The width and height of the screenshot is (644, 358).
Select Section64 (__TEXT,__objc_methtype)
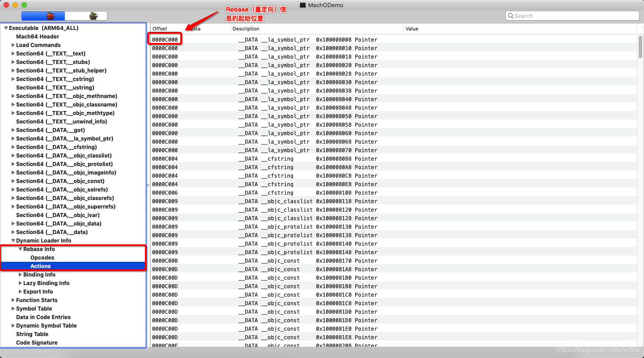(x=65, y=113)
